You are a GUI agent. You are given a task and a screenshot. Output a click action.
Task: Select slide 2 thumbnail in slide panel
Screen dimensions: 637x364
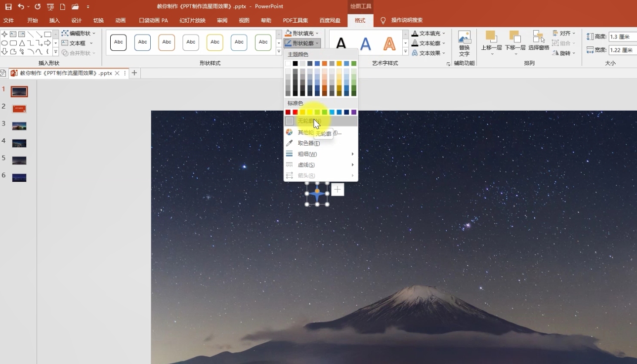click(19, 109)
